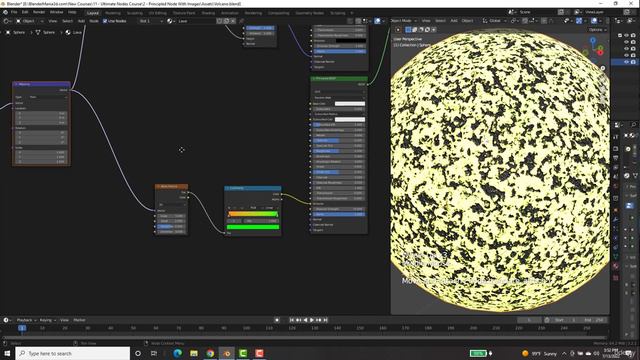Switch to the Sculpting workspace tab
This screenshot has height=360, width=640.
click(135, 13)
